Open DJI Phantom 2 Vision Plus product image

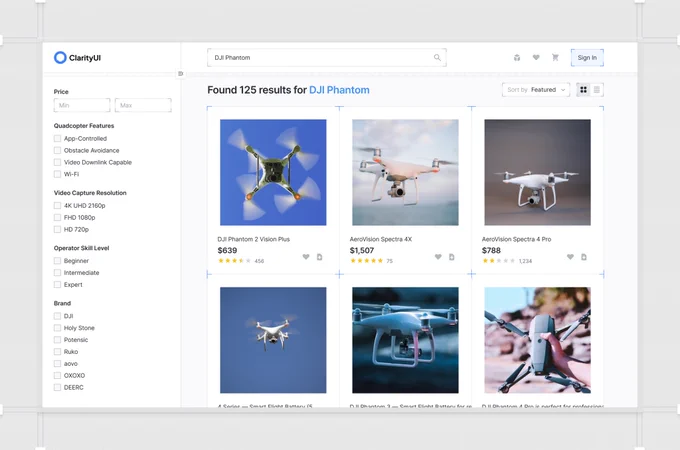pos(273,173)
